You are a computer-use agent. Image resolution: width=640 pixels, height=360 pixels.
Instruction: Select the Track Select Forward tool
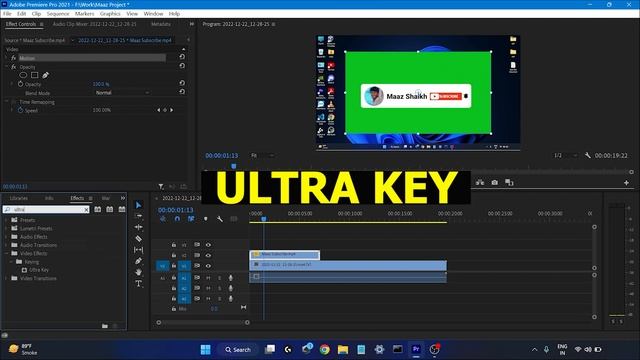[x=138, y=216]
